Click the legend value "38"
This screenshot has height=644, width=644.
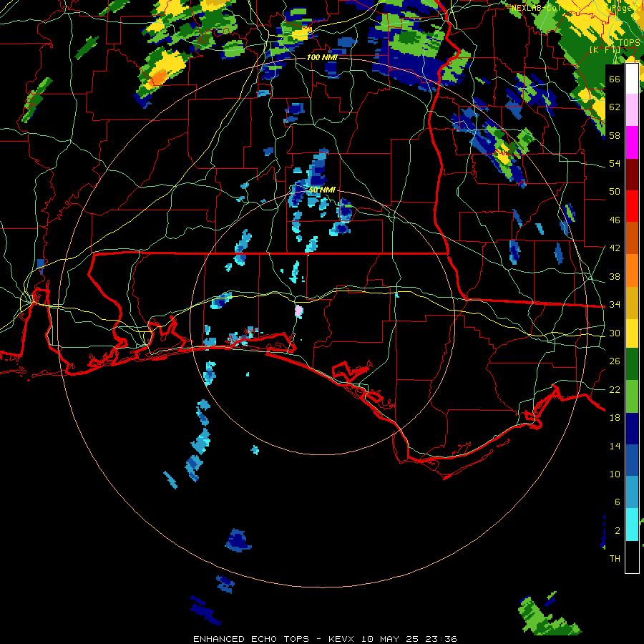(x=615, y=276)
